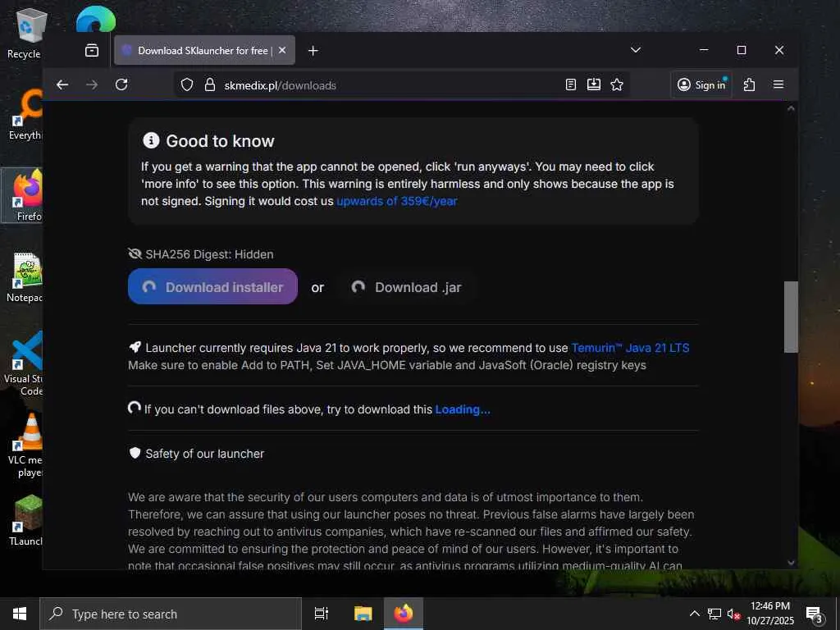Click the scrollbar up arrow
This screenshot has height=630, width=840.
click(792, 107)
